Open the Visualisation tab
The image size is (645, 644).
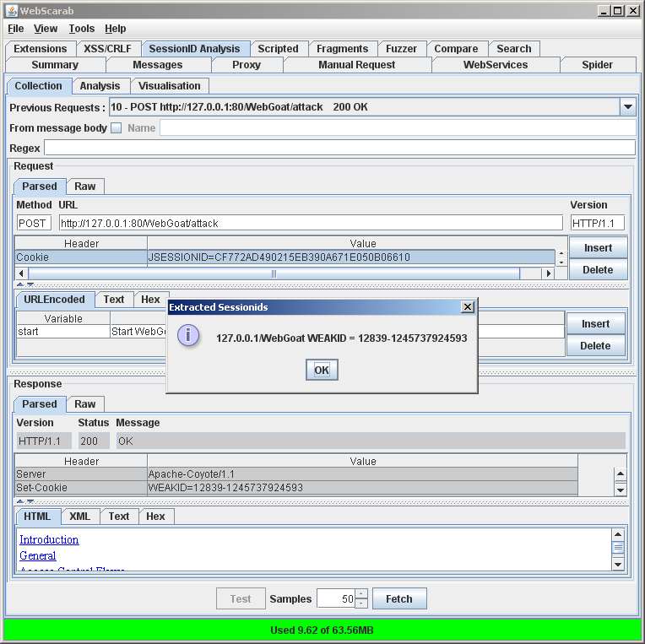(169, 86)
